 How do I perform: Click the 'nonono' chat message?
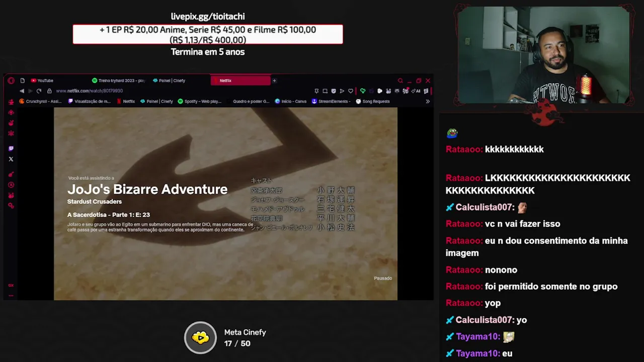coord(501,270)
